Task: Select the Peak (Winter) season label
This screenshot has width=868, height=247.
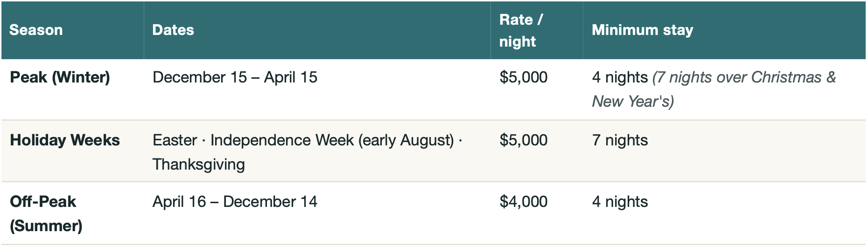Action: (60, 77)
